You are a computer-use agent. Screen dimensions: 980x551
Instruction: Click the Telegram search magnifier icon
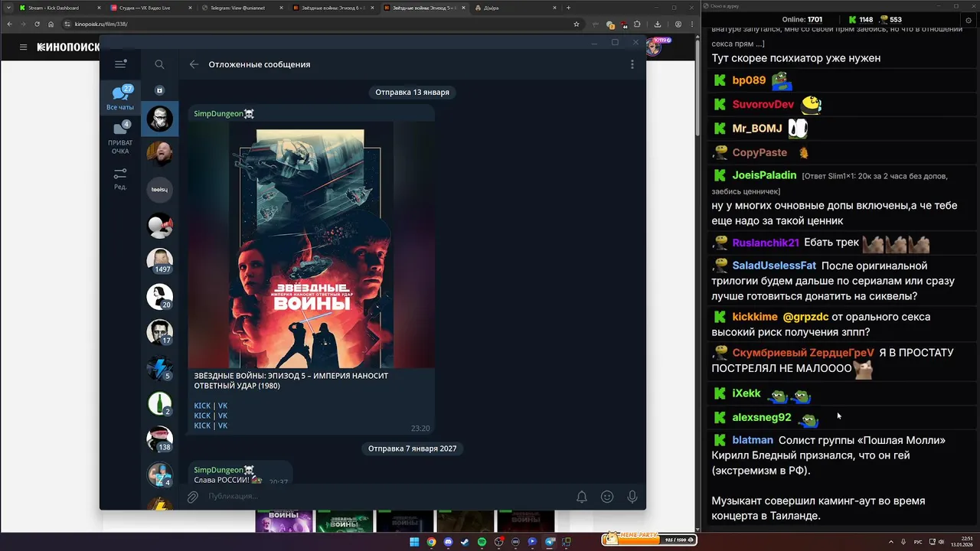tap(159, 64)
